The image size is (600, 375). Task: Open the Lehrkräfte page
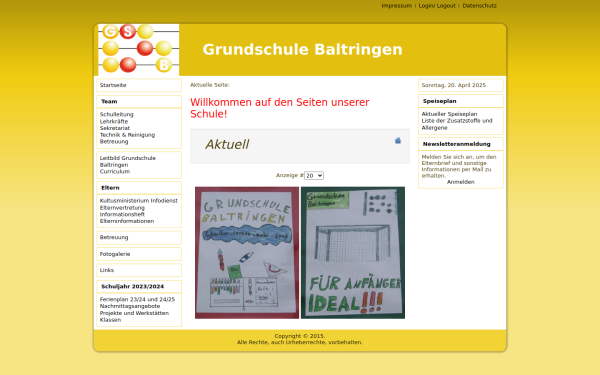click(x=114, y=121)
